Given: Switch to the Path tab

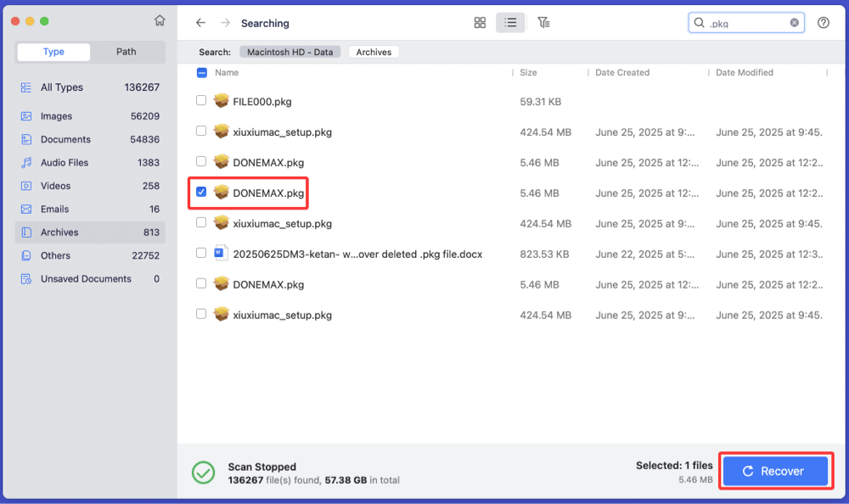Looking at the screenshot, I should pos(126,52).
